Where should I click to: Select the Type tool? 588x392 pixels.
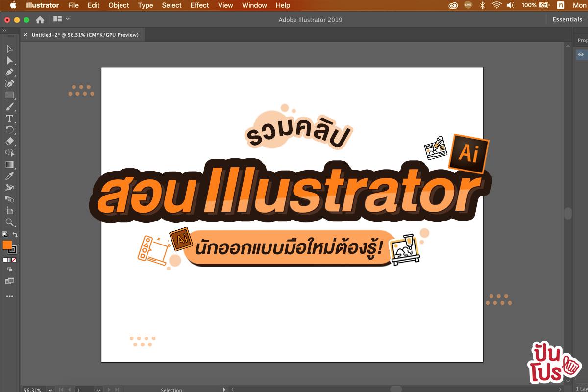coord(9,118)
